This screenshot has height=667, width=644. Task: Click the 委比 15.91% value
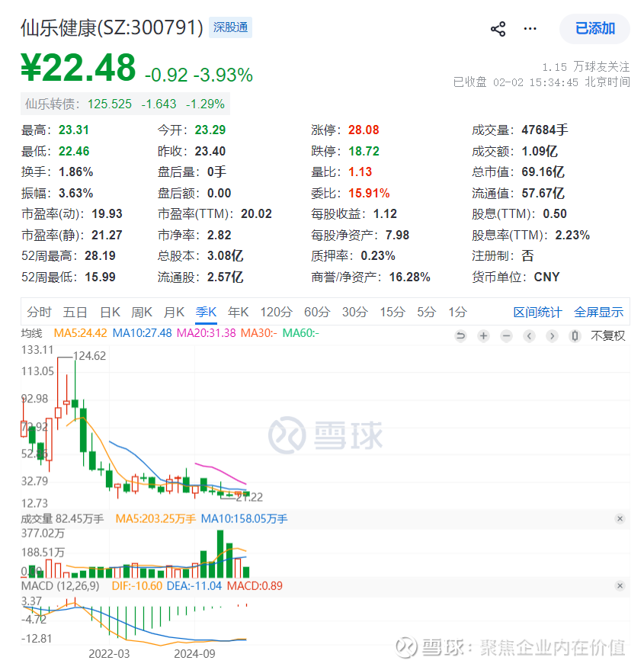[369, 193]
